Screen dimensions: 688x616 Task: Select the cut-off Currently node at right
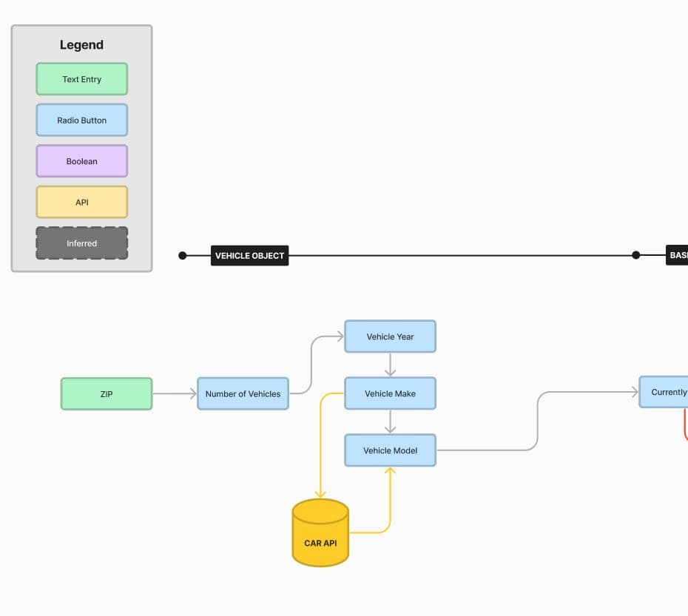pyautogui.click(x=664, y=393)
